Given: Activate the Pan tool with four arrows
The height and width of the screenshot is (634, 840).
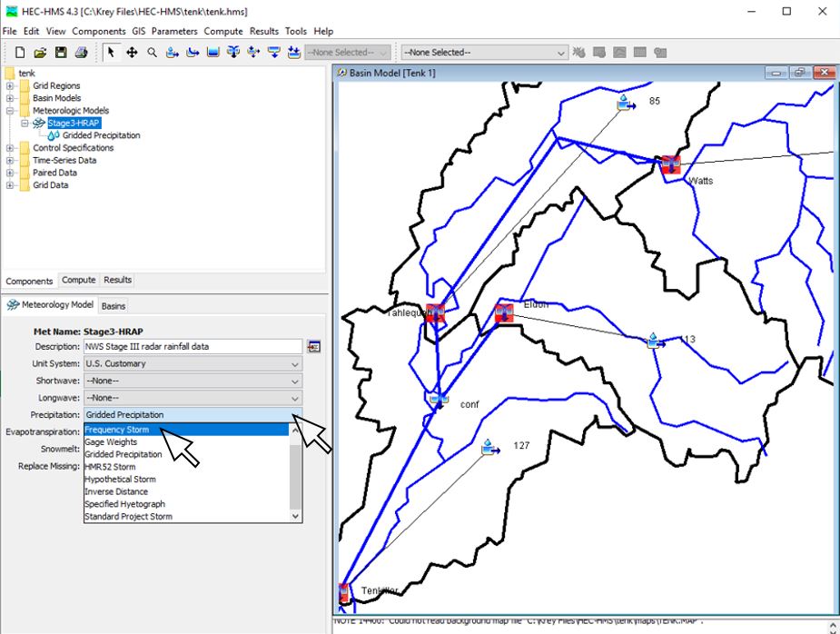Looking at the screenshot, I should point(132,53).
